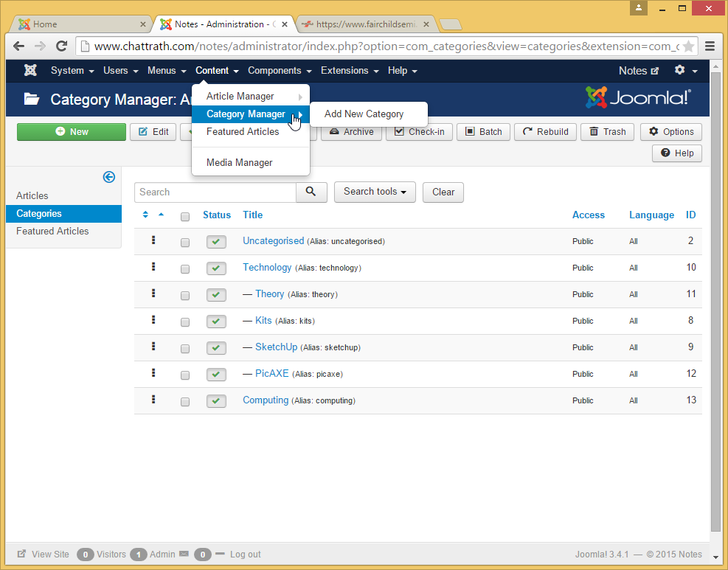Open the Extensions menu dropdown

pos(349,71)
